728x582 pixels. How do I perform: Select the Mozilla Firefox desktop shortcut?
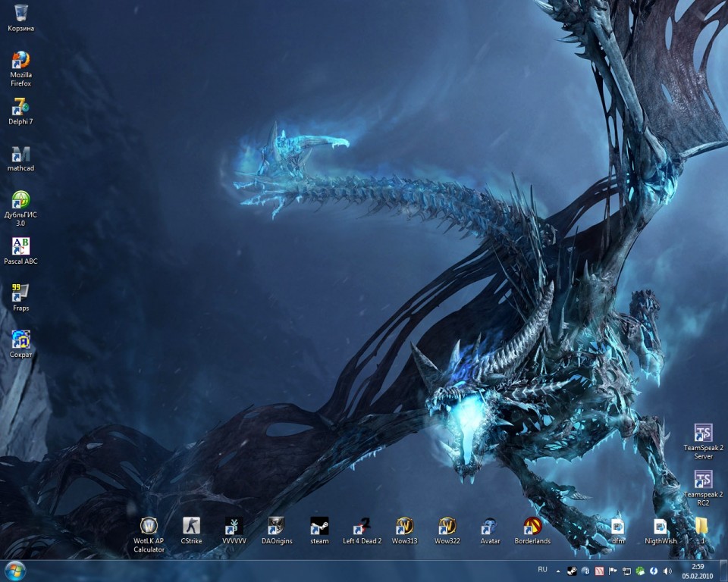pos(21,69)
